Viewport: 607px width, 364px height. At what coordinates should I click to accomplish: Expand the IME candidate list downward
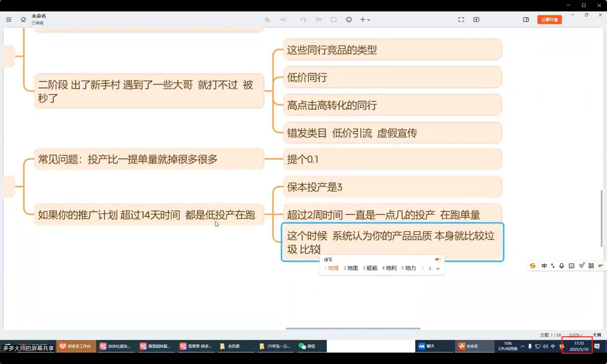(x=438, y=269)
